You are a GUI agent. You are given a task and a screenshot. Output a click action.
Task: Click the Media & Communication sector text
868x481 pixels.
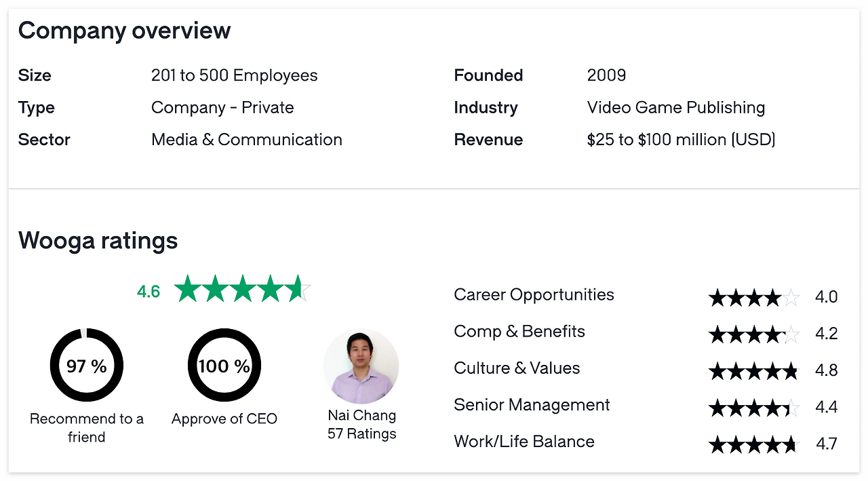click(x=246, y=140)
